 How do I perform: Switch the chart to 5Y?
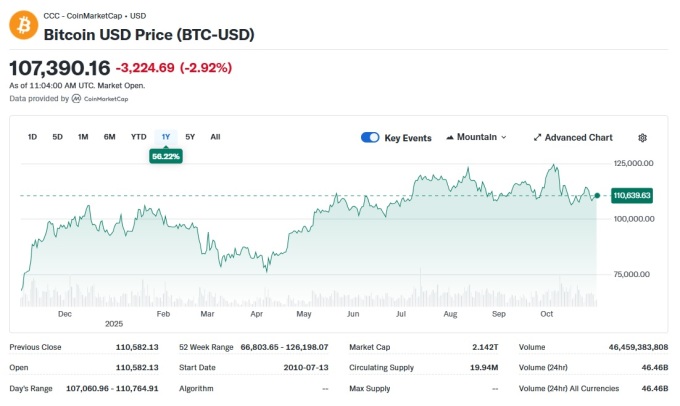pyautogui.click(x=190, y=137)
